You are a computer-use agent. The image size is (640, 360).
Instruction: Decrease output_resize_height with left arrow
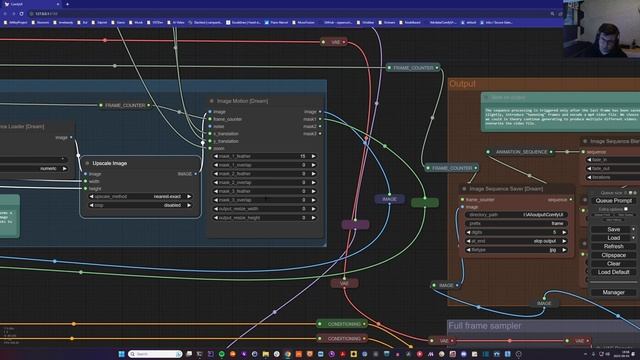(x=216, y=218)
